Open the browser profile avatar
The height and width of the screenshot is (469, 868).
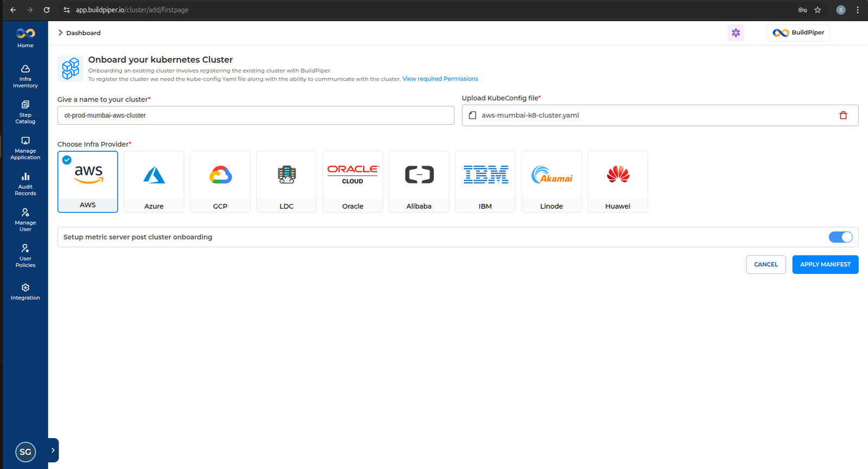(840, 10)
